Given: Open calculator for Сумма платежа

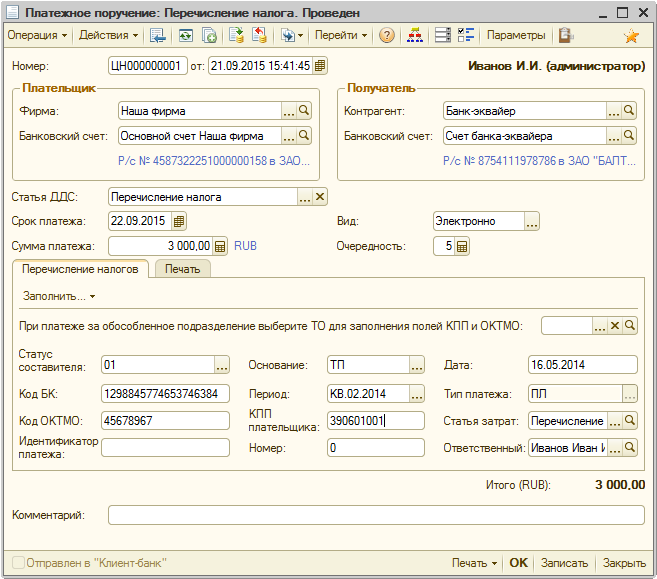Looking at the screenshot, I should point(220,246).
